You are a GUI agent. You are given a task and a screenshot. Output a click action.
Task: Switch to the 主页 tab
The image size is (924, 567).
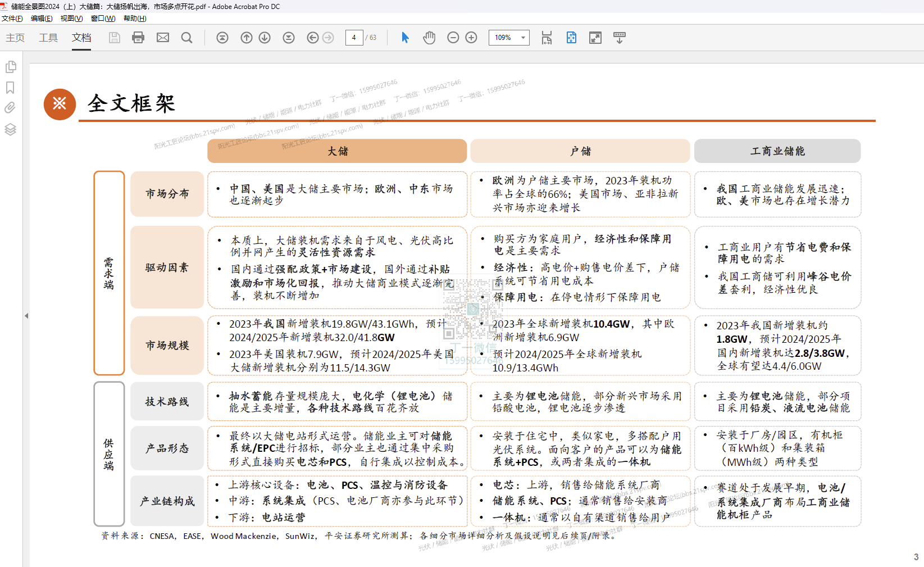(15, 38)
